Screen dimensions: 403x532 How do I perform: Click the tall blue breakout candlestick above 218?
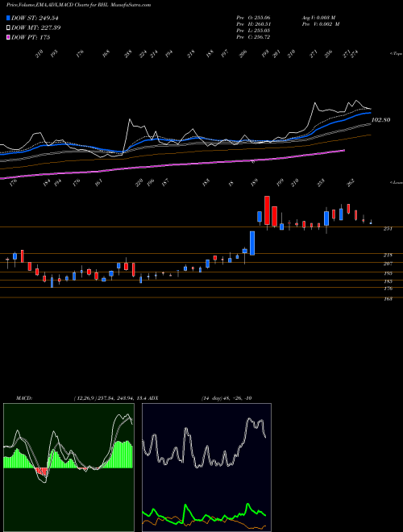(252, 243)
